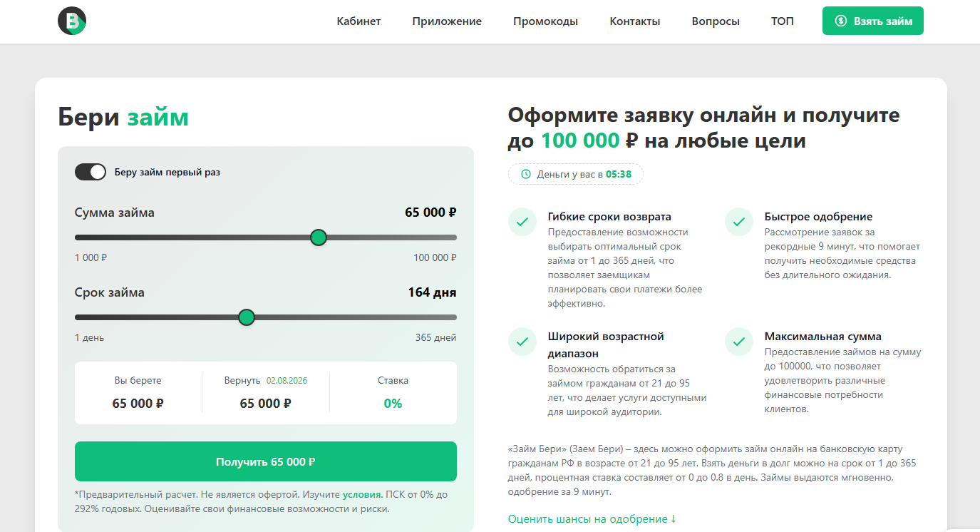Click the Взять займ button
980x532 pixels.
pyautogui.click(x=873, y=21)
